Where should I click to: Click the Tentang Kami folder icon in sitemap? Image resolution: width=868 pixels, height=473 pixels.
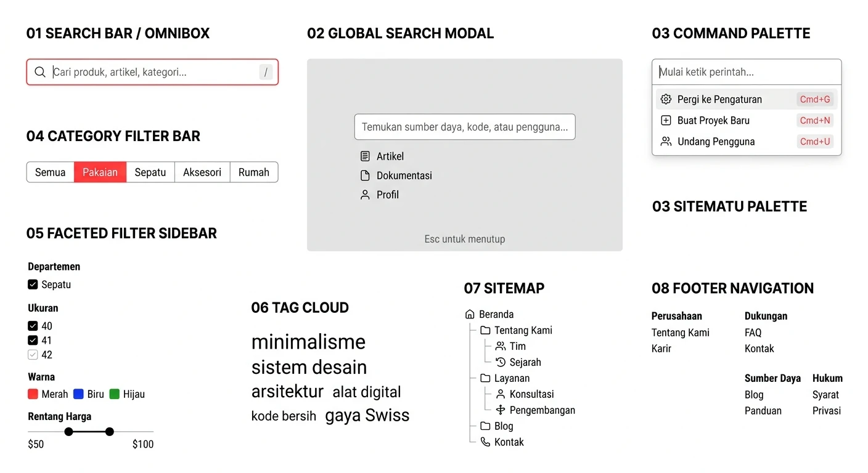(485, 330)
